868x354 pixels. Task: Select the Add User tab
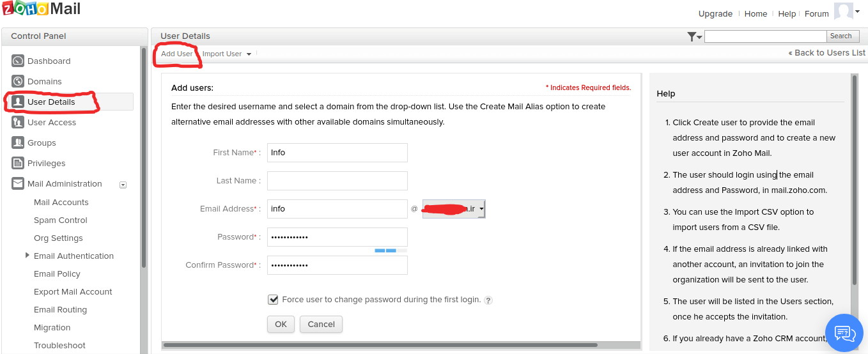tap(176, 54)
